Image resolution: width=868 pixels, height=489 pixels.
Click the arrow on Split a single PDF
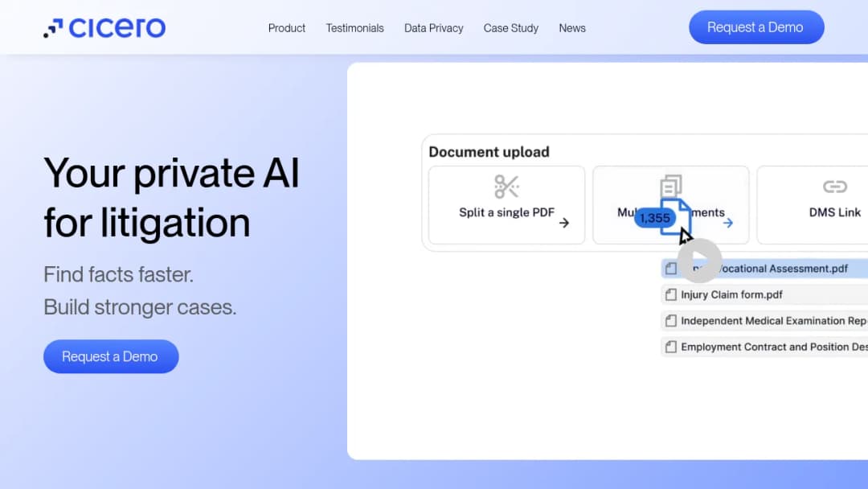[x=564, y=223]
